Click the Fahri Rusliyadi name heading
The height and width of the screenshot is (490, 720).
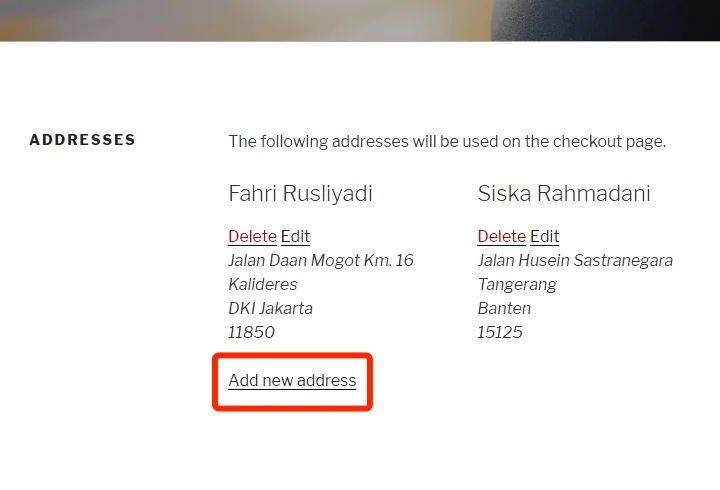coord(300,193)
